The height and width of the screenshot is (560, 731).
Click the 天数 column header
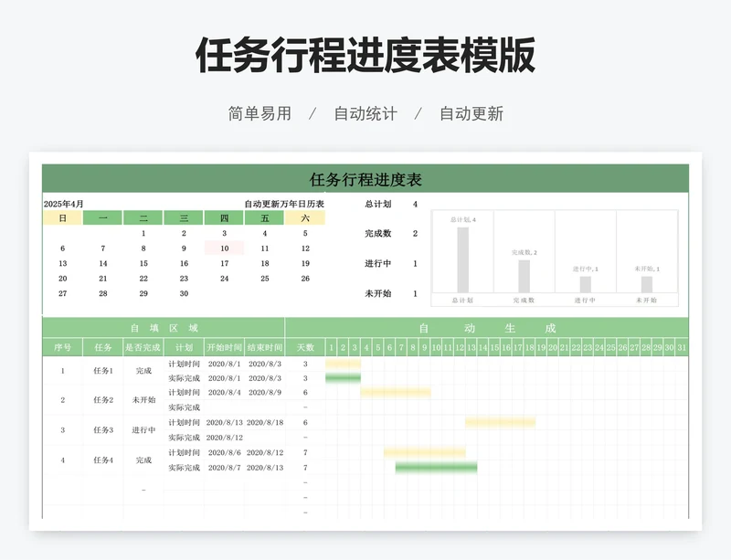305,347
